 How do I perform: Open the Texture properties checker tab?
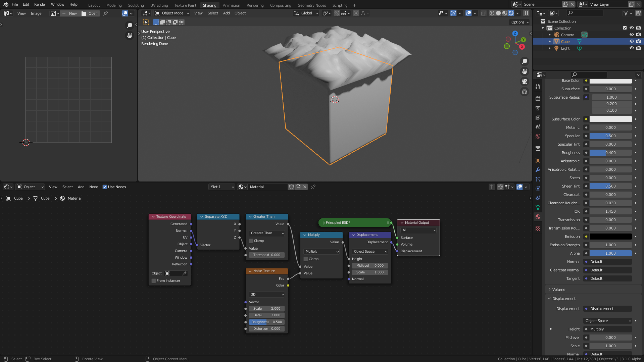point(538,229)
